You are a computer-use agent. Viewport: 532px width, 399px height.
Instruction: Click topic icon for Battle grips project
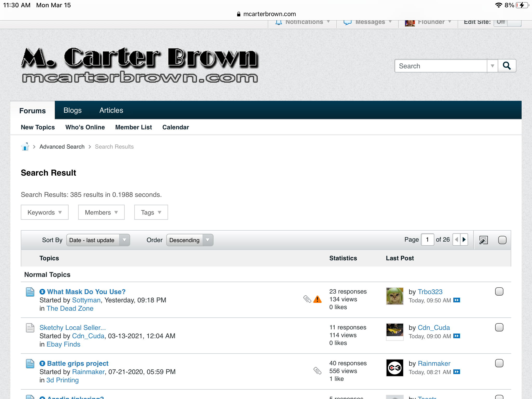coord(30,364)
